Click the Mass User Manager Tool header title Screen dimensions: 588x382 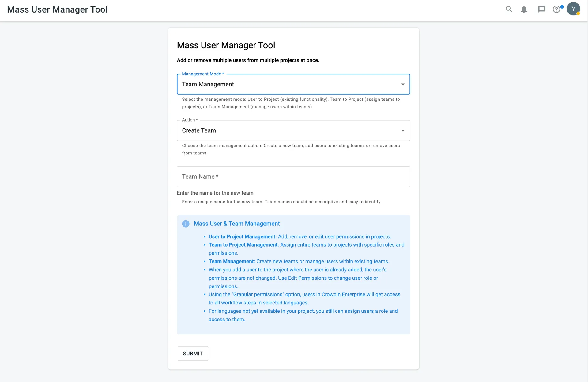[x=58, y=9]
